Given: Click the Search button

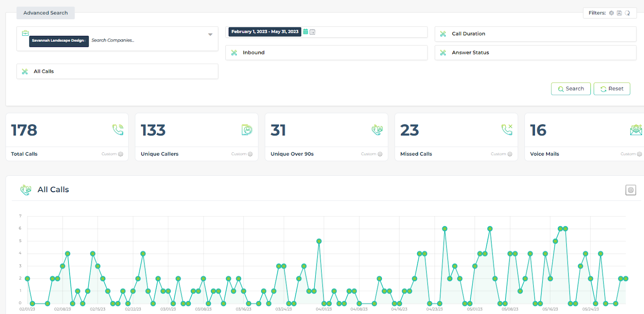Looking at the screenshot, I should tap(571, 89).
